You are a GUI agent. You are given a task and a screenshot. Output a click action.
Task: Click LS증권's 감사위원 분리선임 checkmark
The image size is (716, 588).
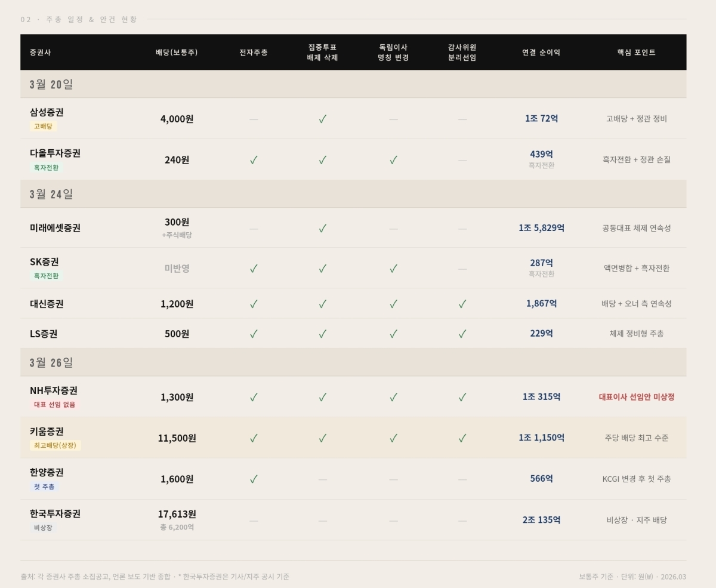tap(462, 334)
